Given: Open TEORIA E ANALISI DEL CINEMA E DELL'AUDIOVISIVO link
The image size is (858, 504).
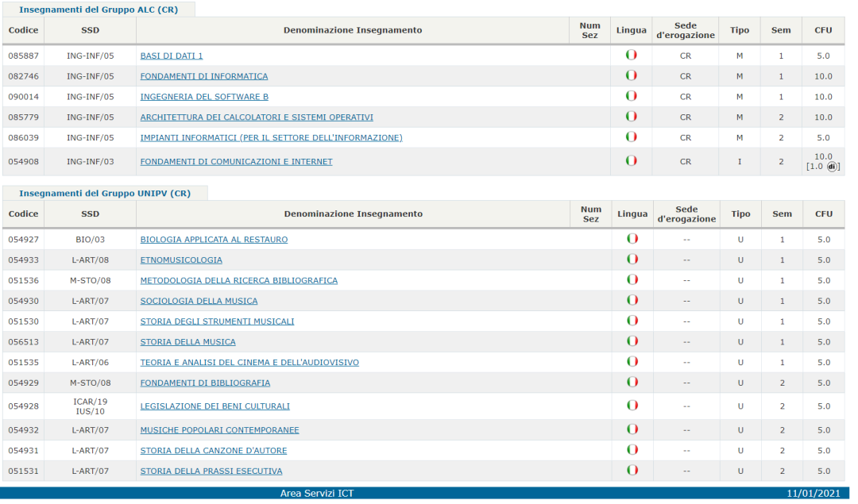Looking at the screenshot, I should pos(249,363).
